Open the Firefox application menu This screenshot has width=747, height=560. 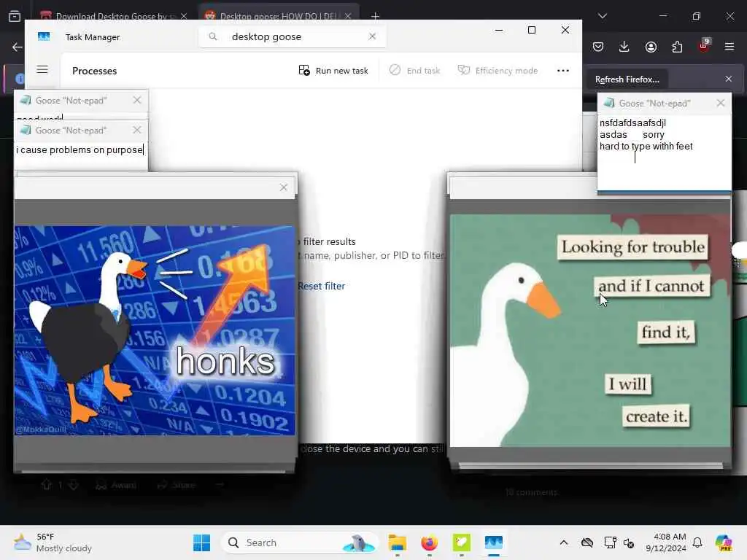click(x=729, y=47)
